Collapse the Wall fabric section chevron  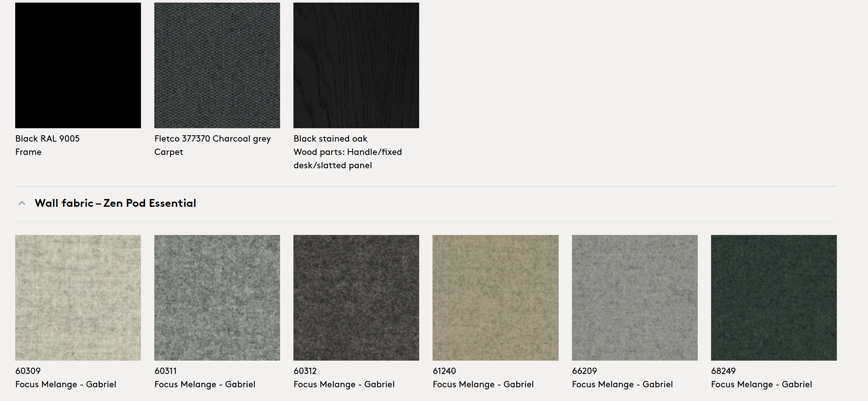22,203
